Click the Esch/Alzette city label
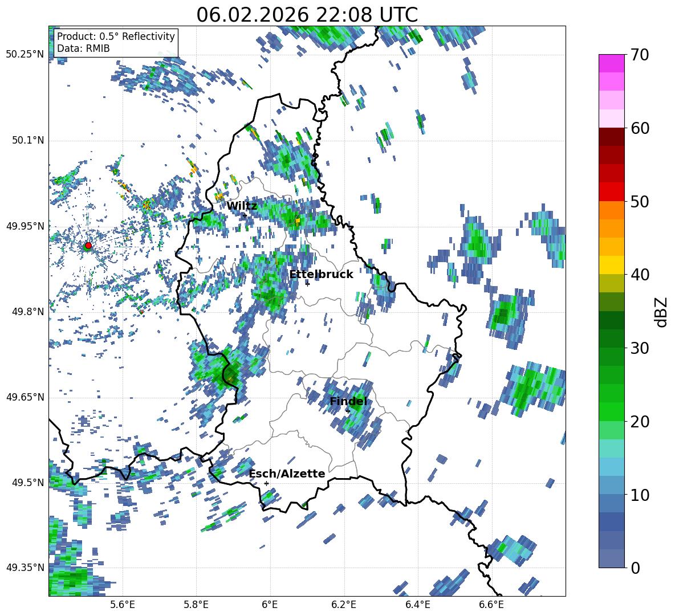Viewport: 675px width, 616px height. pos(287,474)
